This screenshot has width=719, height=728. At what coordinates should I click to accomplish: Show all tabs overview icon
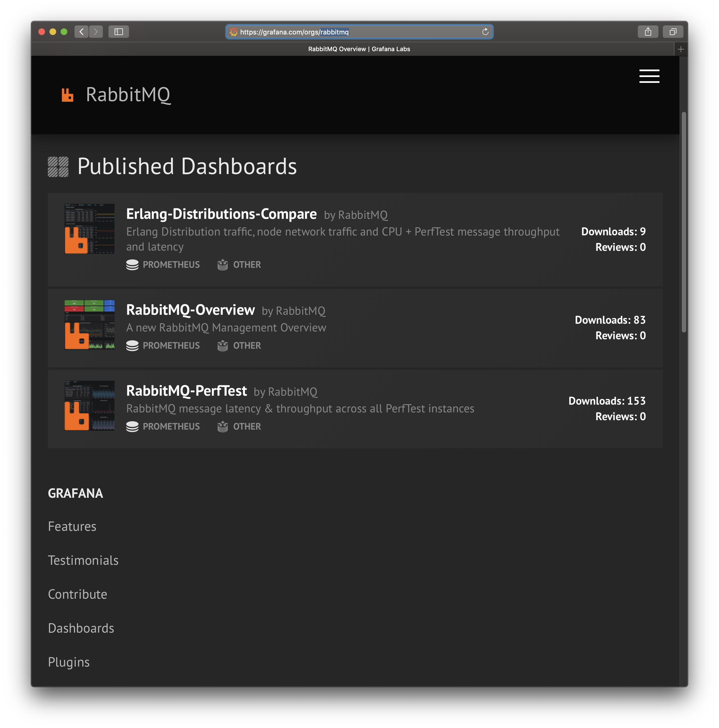pyautogui.click(x=673, y=32)
